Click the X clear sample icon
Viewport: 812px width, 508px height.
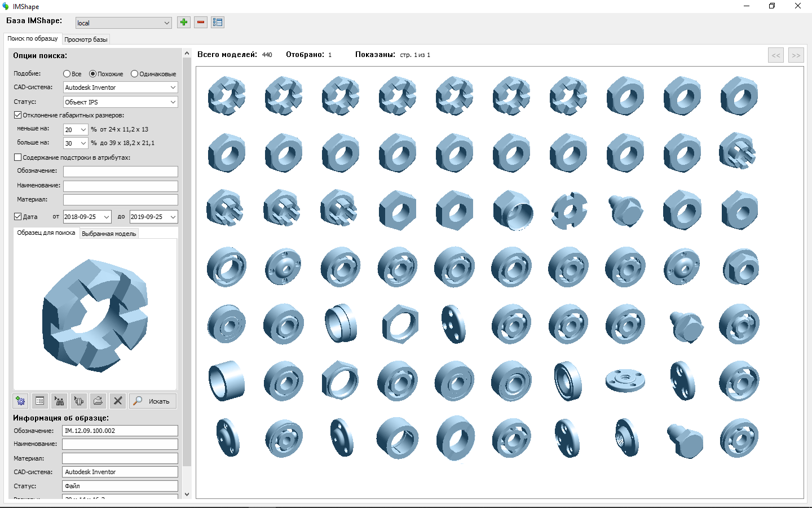[118, 401]
